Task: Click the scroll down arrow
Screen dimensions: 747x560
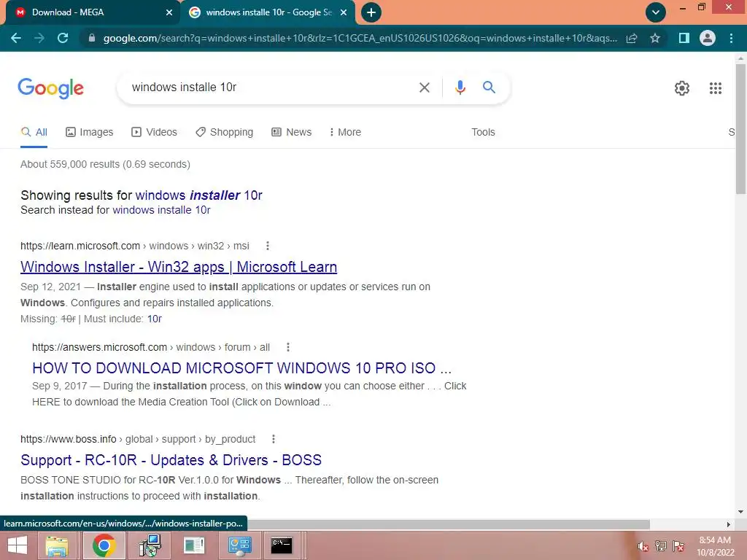Action: click(740, 512)
